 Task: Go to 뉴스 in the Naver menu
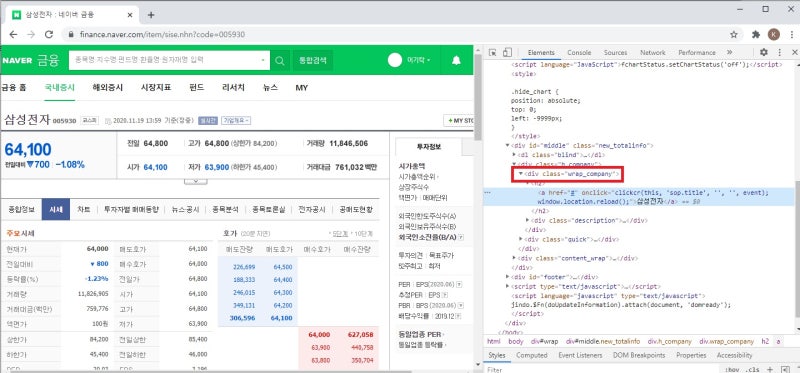point(270,87)
